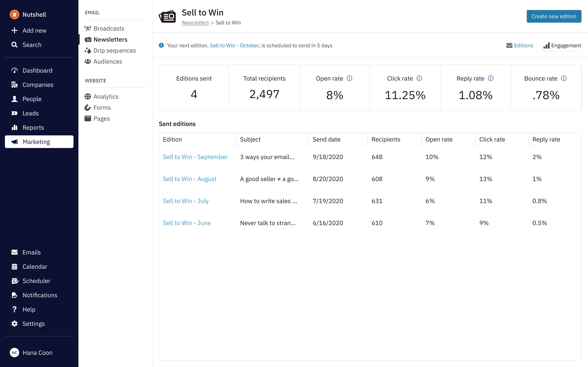Open Sell to Win - June edition
This screenshot has height=367, width=588.
(x=187, y=223)
